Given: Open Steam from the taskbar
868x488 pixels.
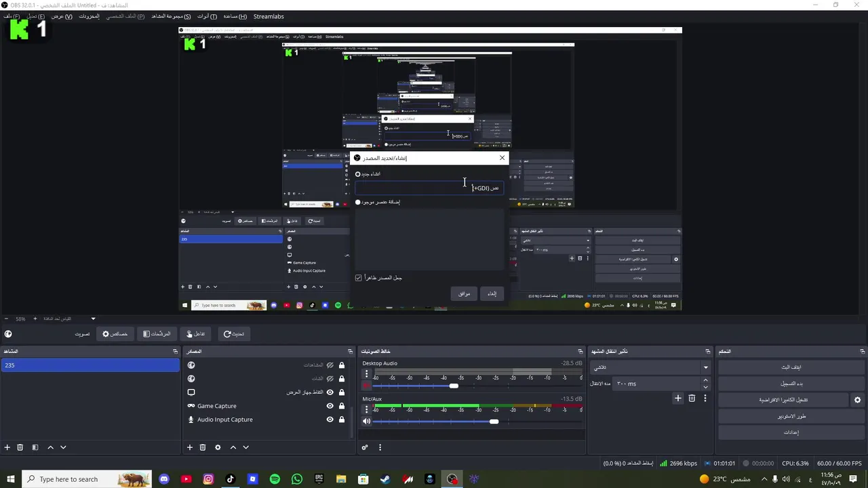Looking at the screenshot, I should [385, 479].
